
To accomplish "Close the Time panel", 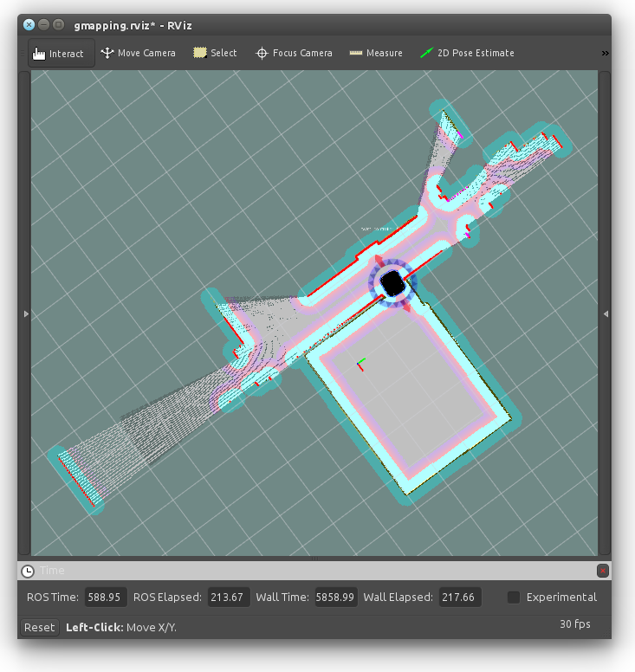I will click(602, 571).
